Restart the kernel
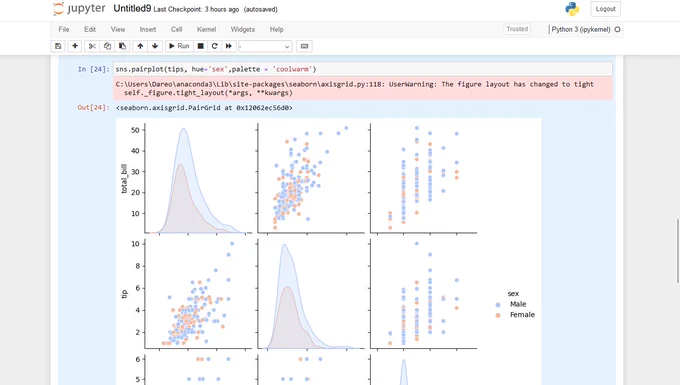 pos(214,46)
